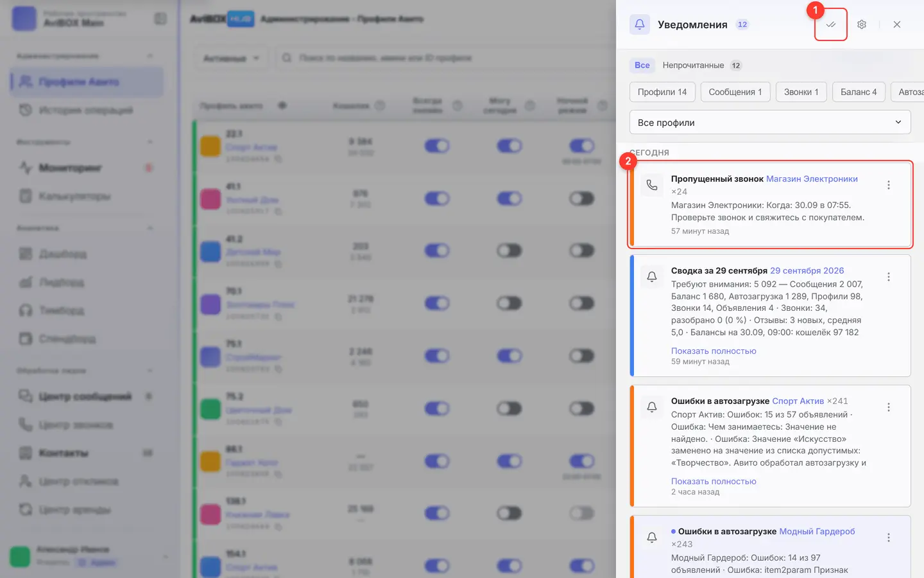Viewport: 924px width, 578px height.
Task: Open the Модный Гардероб profile link
Action: 817,531
